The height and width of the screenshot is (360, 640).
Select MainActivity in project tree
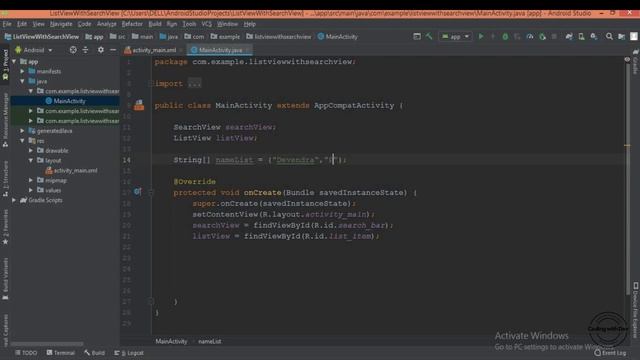(65, 101)
